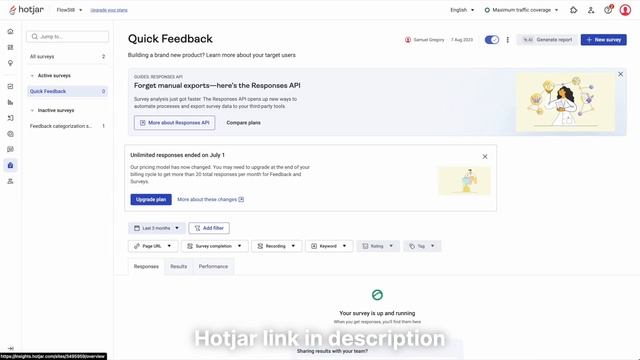Switch to the Performance tab
Viewport: 640px width, 360px height.
click(213, 267)
